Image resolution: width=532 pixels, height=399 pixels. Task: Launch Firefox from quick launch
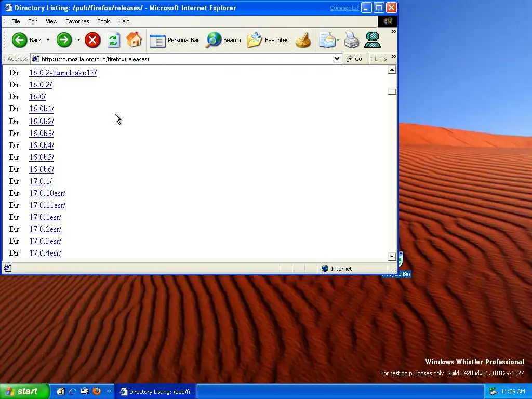click(x=97, y=391)
